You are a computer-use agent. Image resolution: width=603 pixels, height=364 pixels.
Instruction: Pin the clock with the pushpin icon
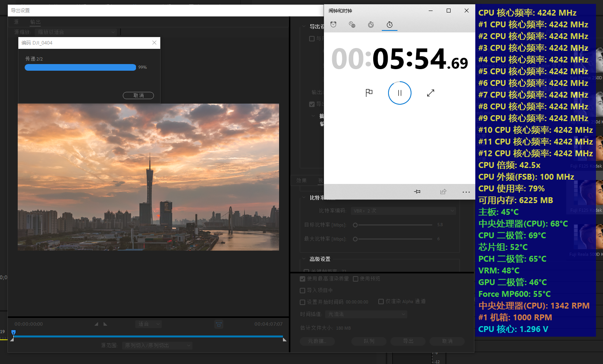pyautogui.click(x=417, y=192)
